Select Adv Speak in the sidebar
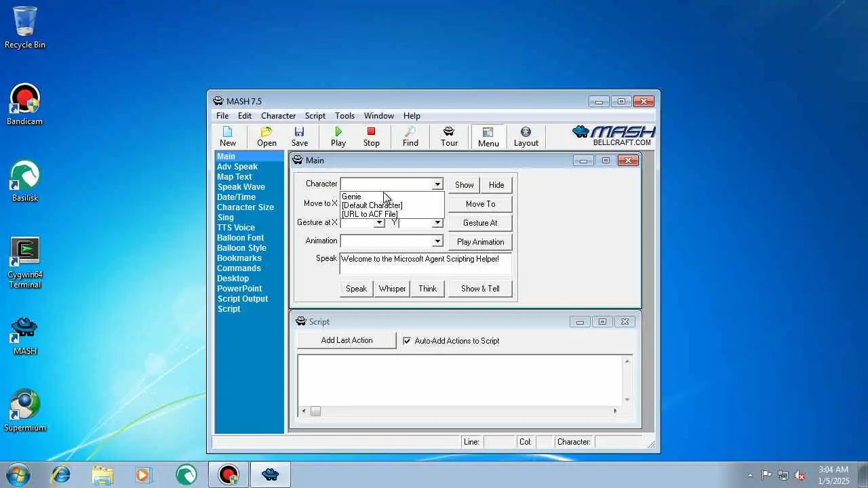Image resolution: width=868 pixels, height=488 pixels. (x=237, y=167)
